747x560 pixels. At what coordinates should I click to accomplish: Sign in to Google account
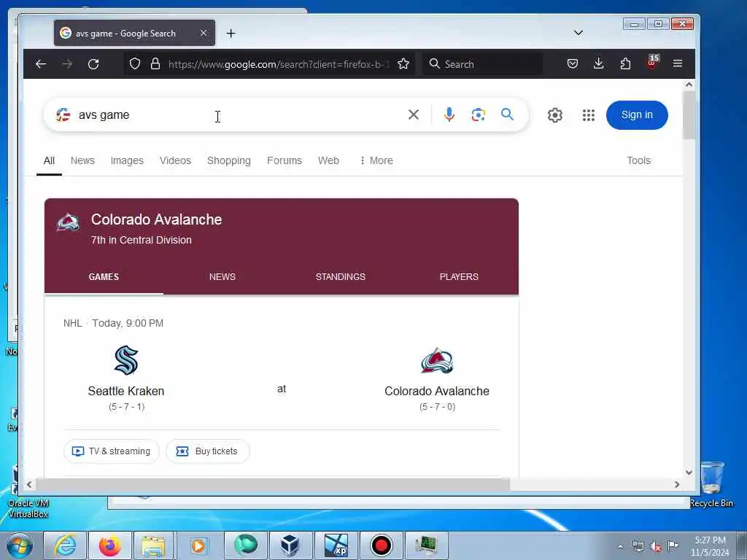(637, 114)
